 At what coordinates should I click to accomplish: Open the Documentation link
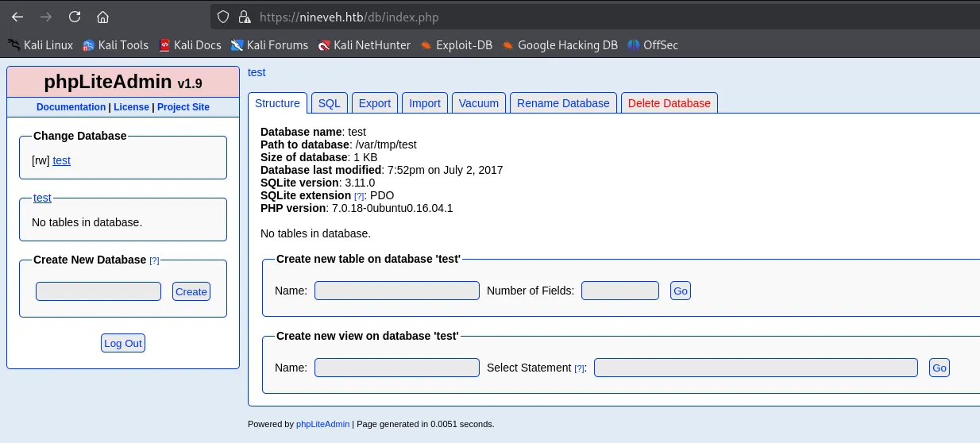[71, 107]
